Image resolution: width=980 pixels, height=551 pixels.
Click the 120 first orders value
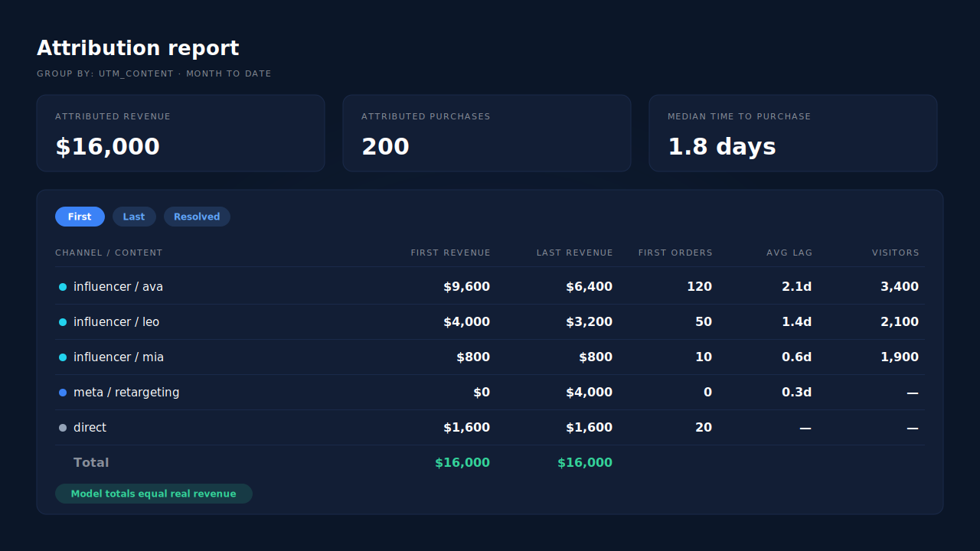coord(700,287)
